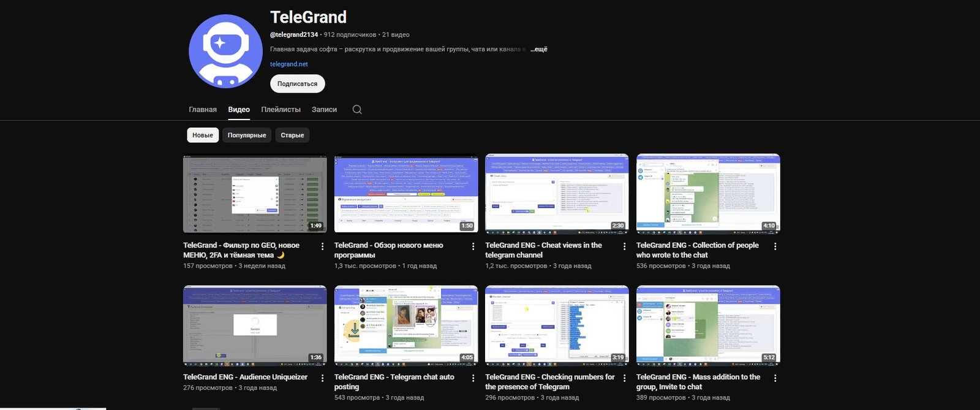980x410 pixels.
Task: Open thumbnail of Audience Uniqueizer video
Action: 255,325
